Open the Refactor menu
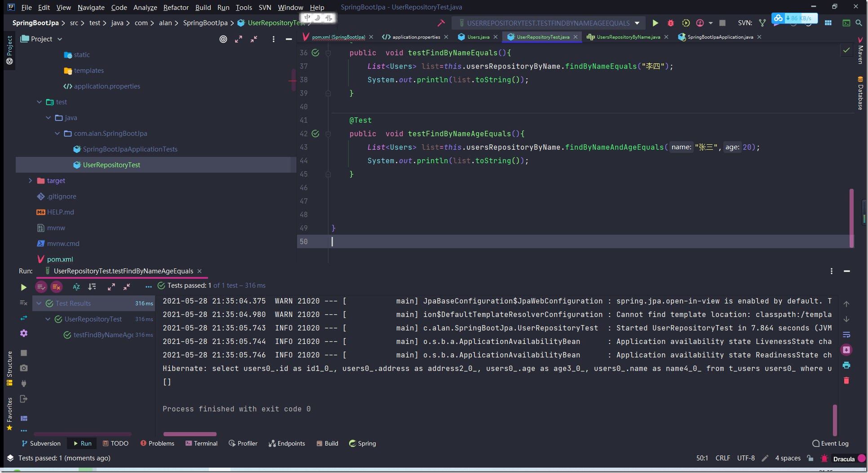868x473 pixels. point(176,7)
